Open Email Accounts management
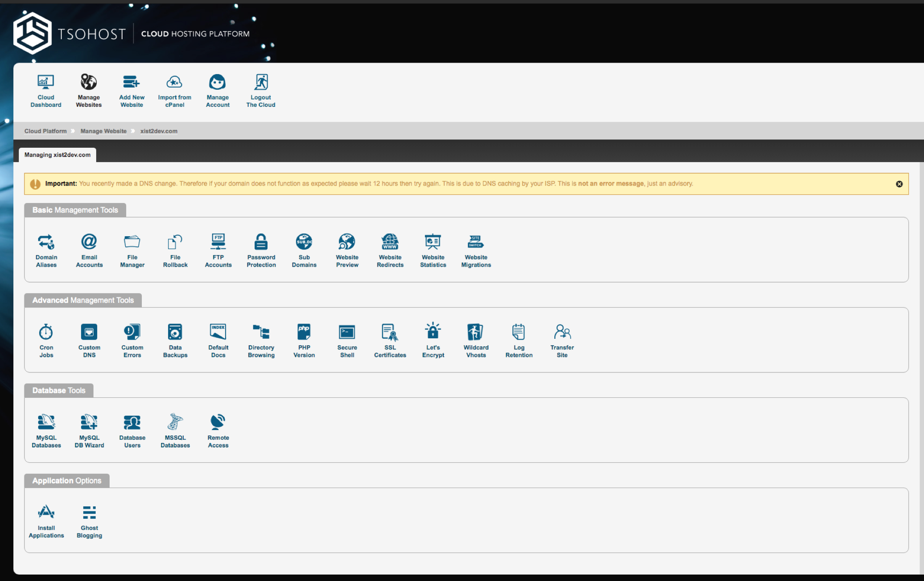 89,250
